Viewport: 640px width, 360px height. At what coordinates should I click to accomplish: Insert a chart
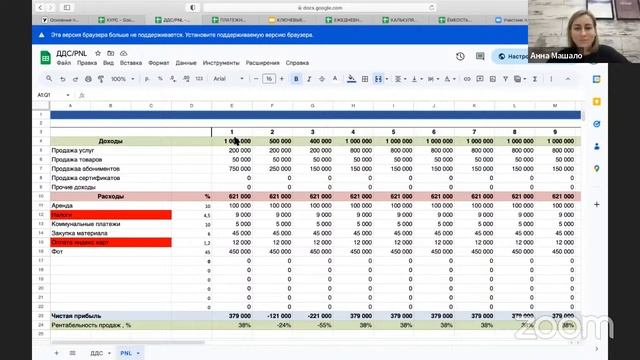tap(493, 79)
